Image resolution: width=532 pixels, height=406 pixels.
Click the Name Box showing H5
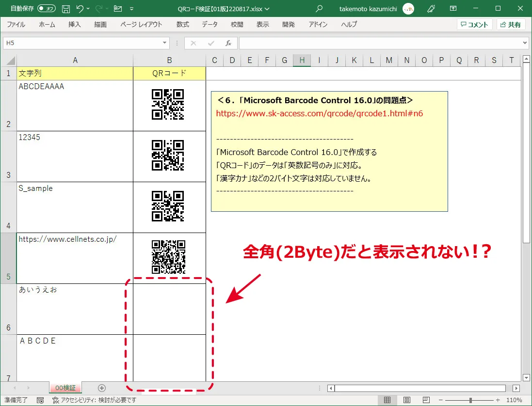tap(81, 43)
